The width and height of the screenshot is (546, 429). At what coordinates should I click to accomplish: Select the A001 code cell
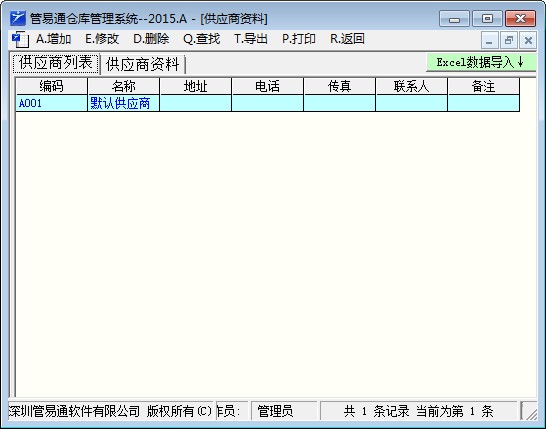[52, 103]
